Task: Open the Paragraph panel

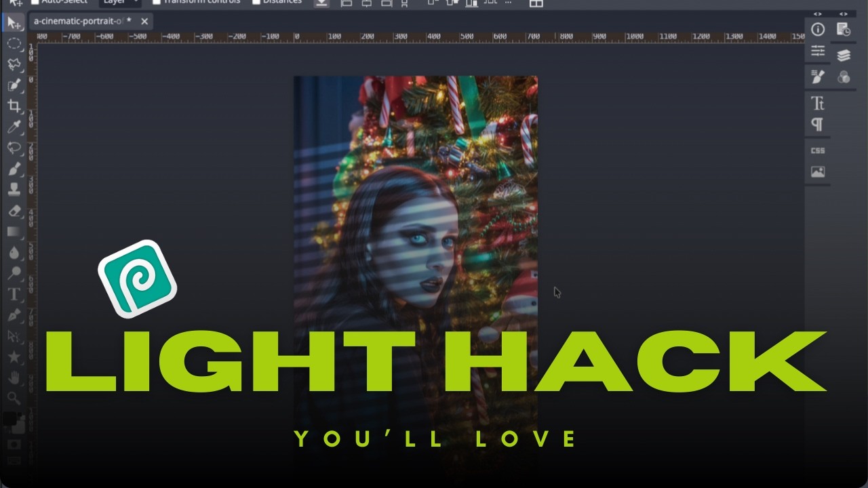Action: (x=818, y=125)
